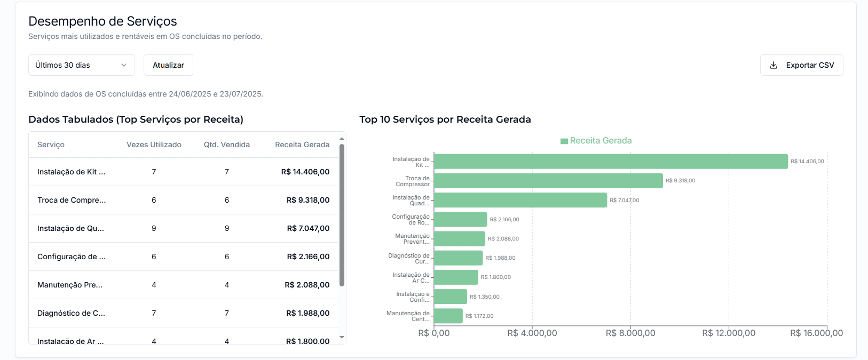This screenshot has height=360, width=868.
Task: Select the "Diagnóstico de C..." table row
Action: click(72, 313)
